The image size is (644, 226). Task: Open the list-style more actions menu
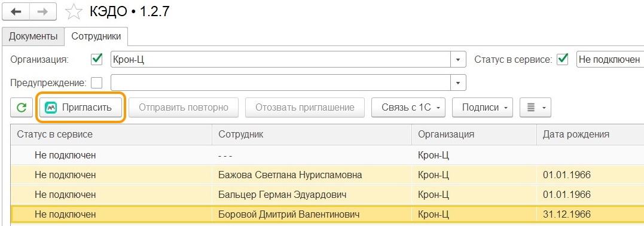click(x=535, y=107)
